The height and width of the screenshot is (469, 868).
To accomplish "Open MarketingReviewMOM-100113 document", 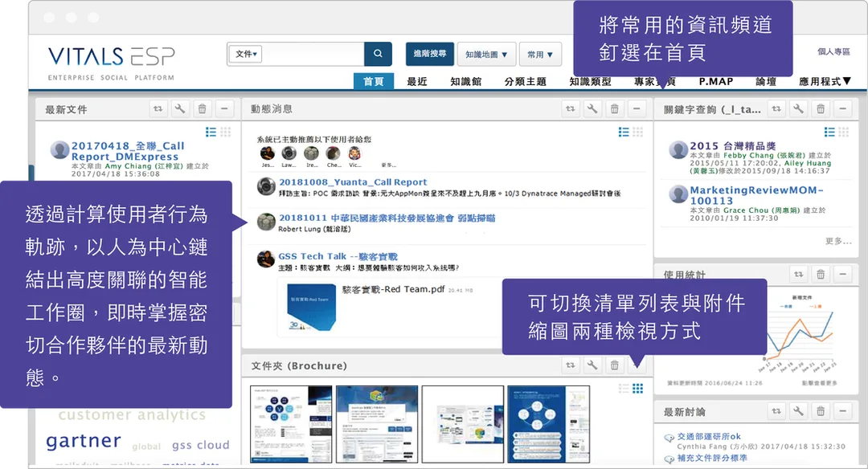I will pos(757,195).
